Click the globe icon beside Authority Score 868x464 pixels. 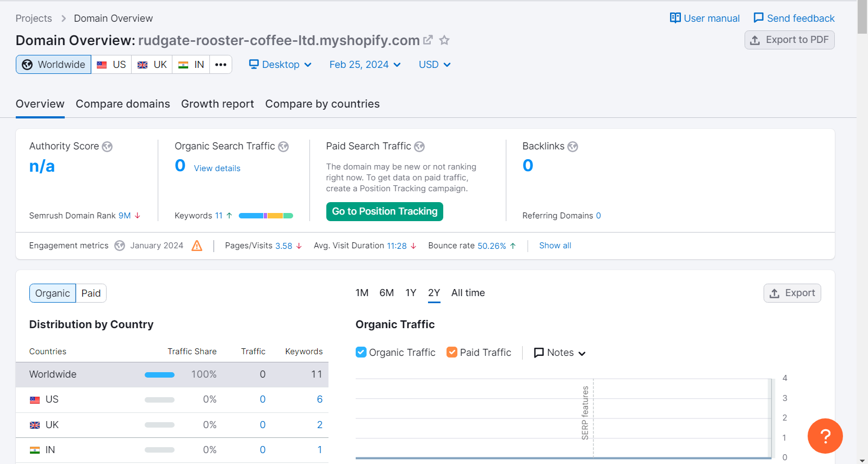click(107, 147)
